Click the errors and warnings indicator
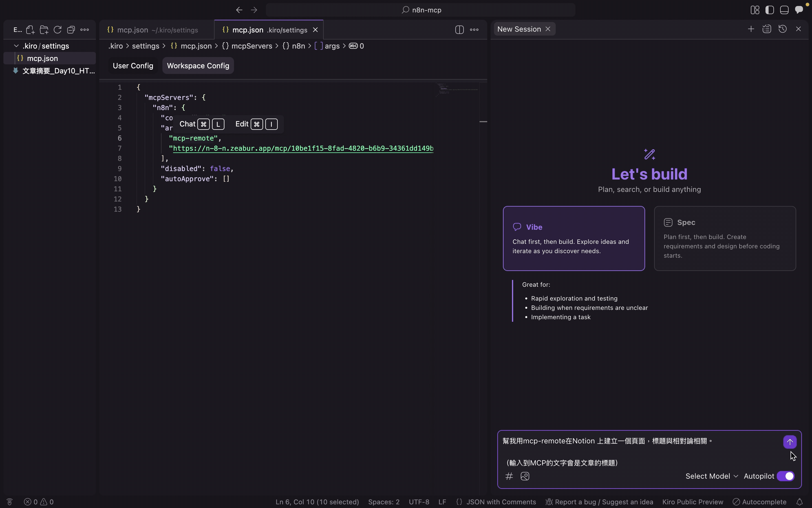This screenshot has width=812, height=508. [39, 502]
